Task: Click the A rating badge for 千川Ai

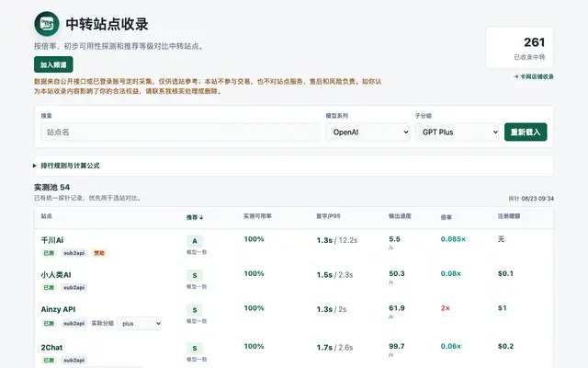Action: click(x=195, y=241)
